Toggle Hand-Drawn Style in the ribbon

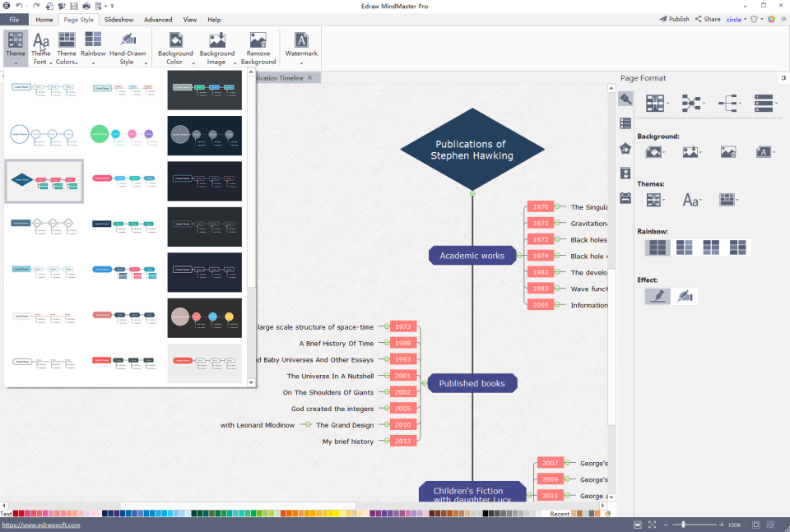(128, 48)
